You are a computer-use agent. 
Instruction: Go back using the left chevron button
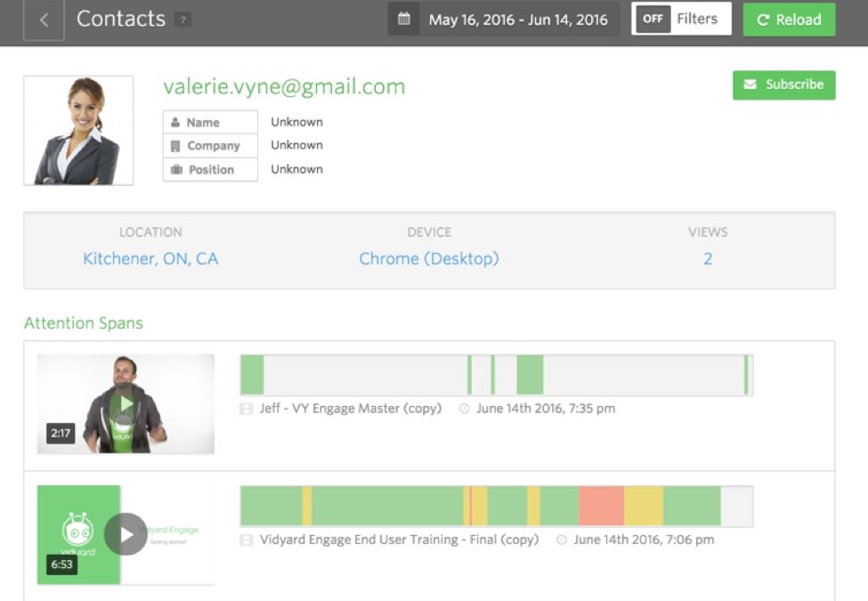tap(44, 20)
